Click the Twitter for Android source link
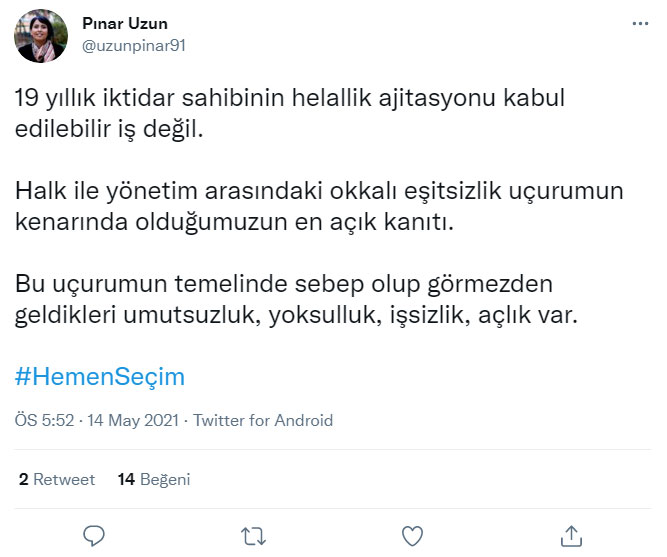 pos(263,421)
